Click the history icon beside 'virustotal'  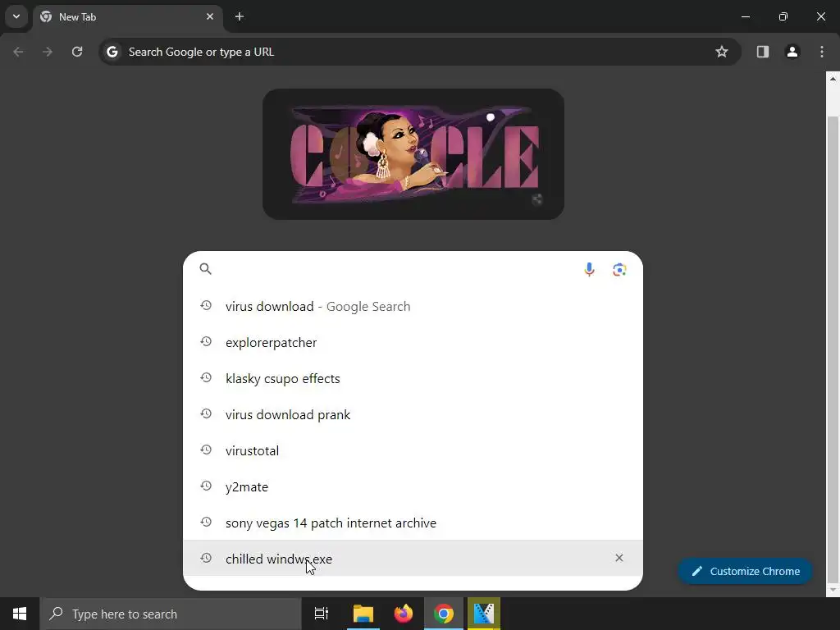[206, 450]
